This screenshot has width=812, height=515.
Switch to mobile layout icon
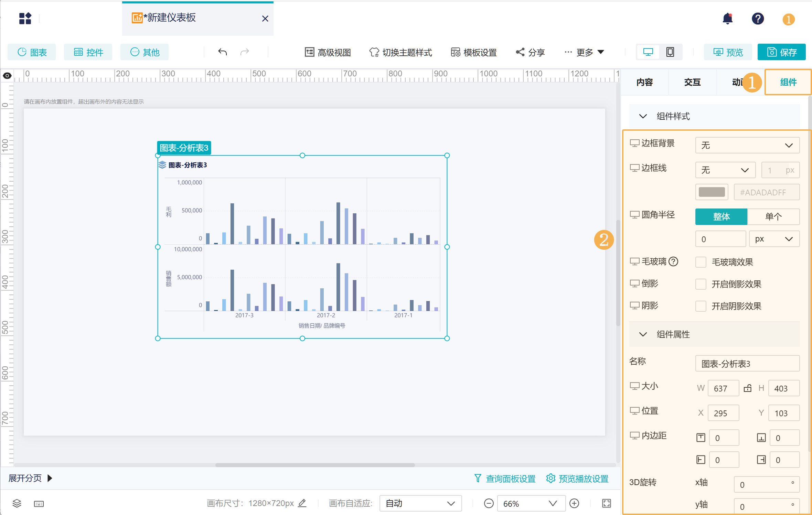point(670,52)
